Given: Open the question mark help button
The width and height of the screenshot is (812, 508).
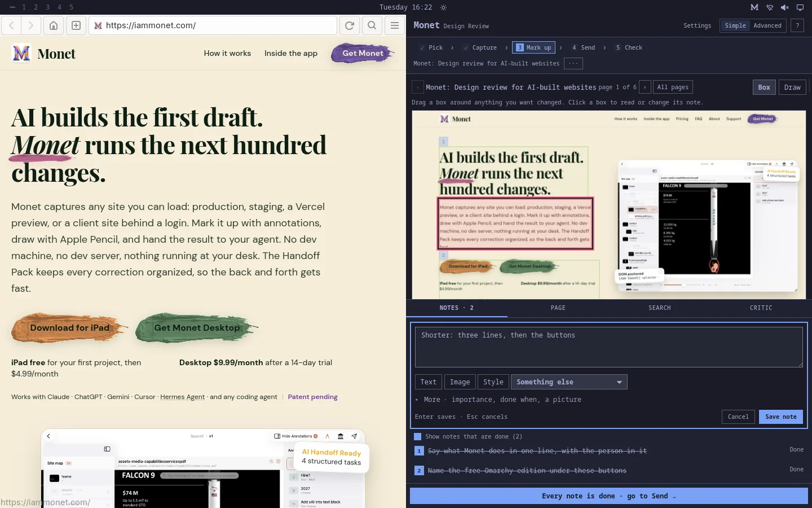Looking at the screenshot, I should point(797,25).
